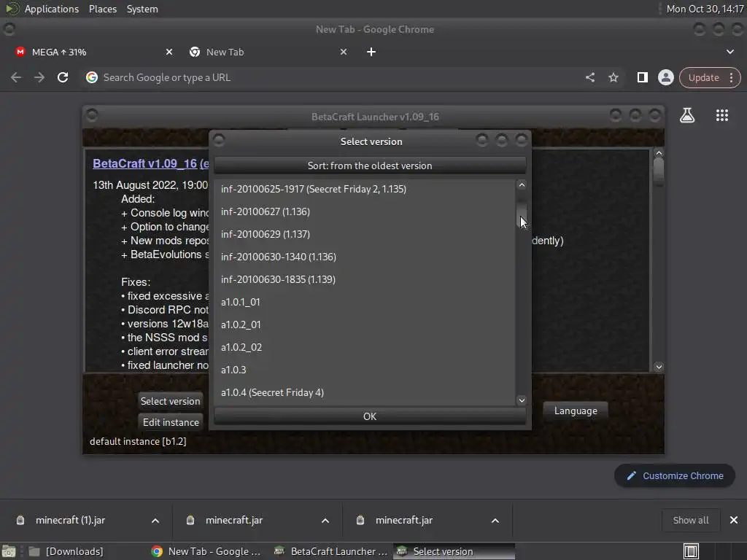The height and width of the screenshot is (560, 747).
Task: Click the changelog panel scroll down arrow
Action: click(659, 367)
